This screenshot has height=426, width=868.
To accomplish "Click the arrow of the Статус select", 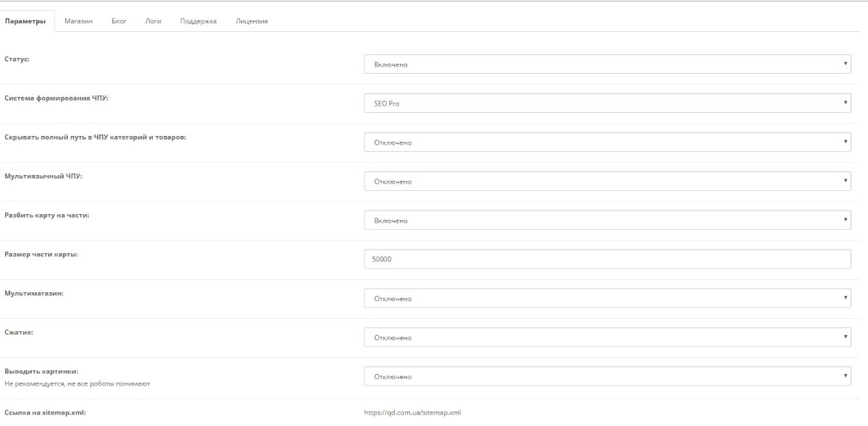I will click(x=846, y=64).
